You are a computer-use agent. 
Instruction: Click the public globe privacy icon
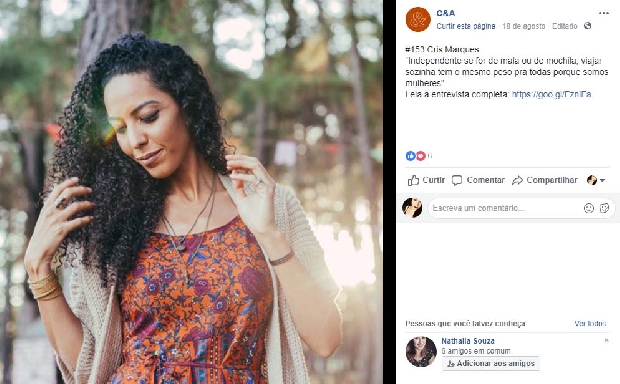(588, 26)
